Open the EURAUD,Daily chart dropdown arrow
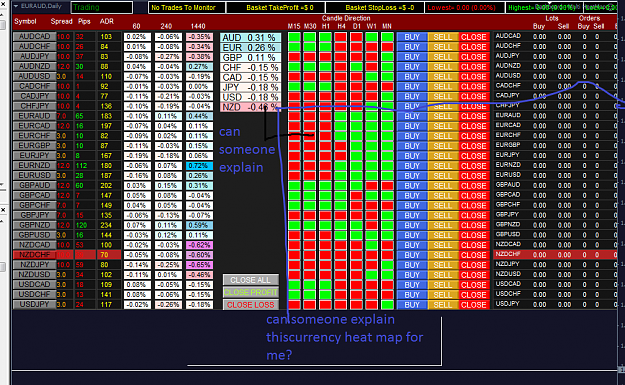 pos(16,6)
